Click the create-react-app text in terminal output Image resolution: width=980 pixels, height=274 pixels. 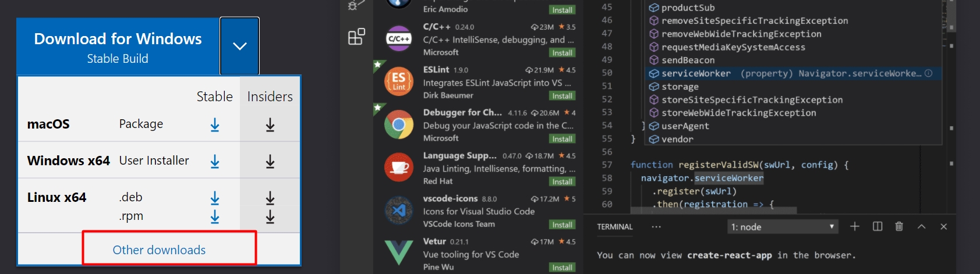730,255
